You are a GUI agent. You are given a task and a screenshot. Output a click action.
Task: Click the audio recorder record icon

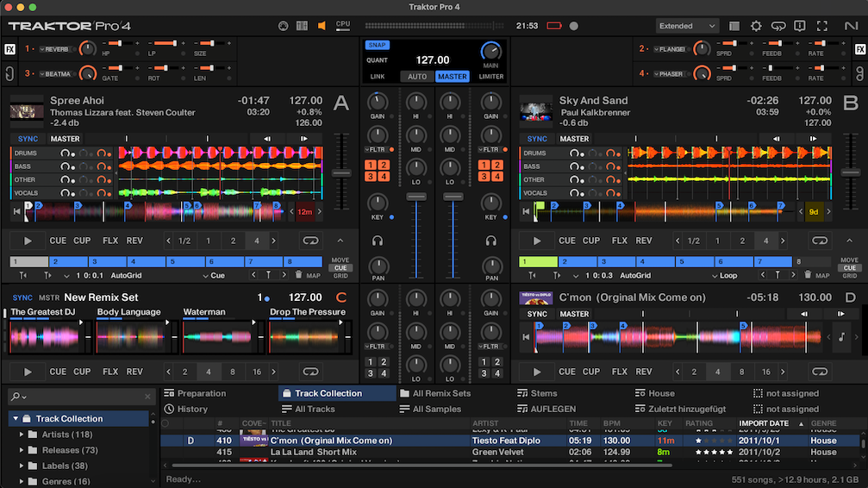pos(573,26)
